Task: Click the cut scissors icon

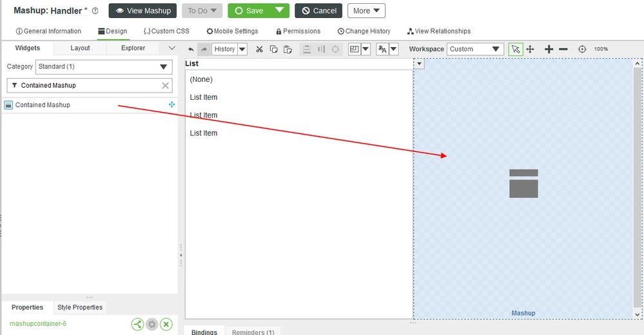Action: point(259,49)
